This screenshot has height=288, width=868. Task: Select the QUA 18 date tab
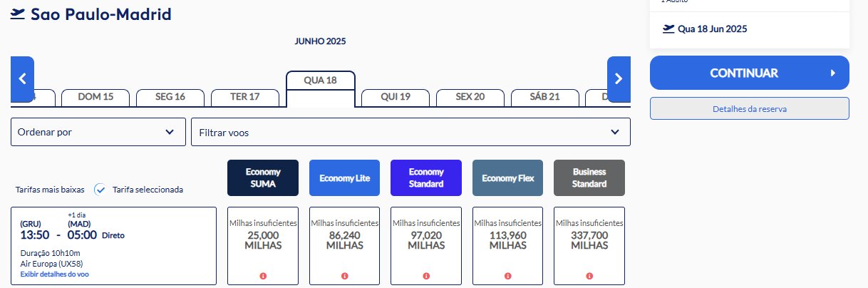pos(320,89)
